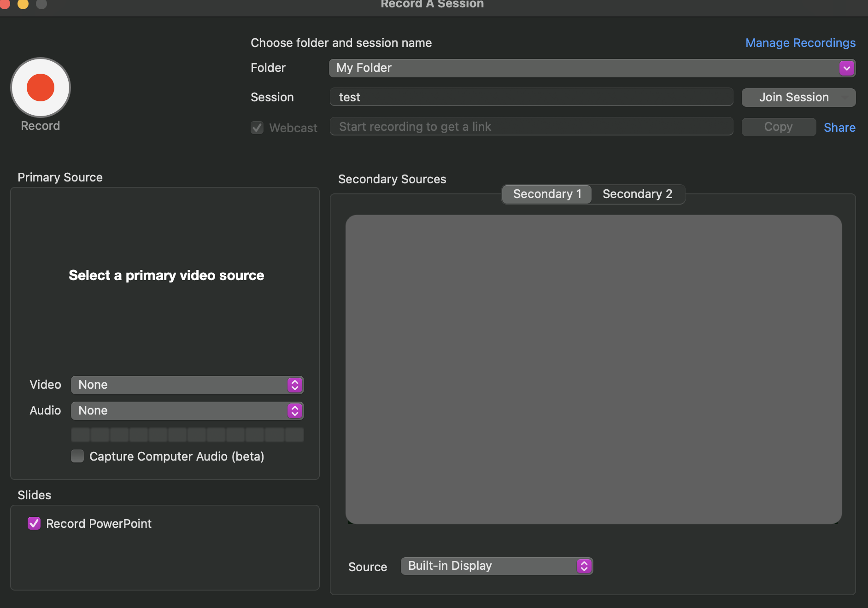Click the red close window button
Screen dimensions: 868x608
(5, 4)
